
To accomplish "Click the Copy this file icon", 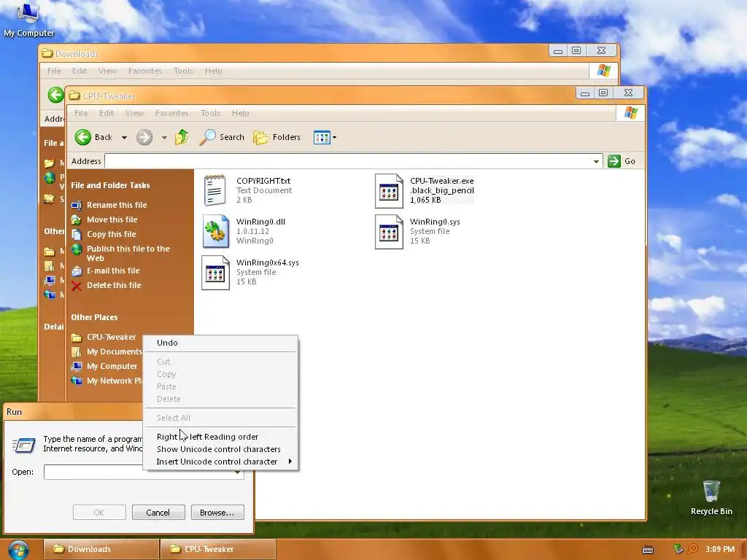I will point(76,234).
